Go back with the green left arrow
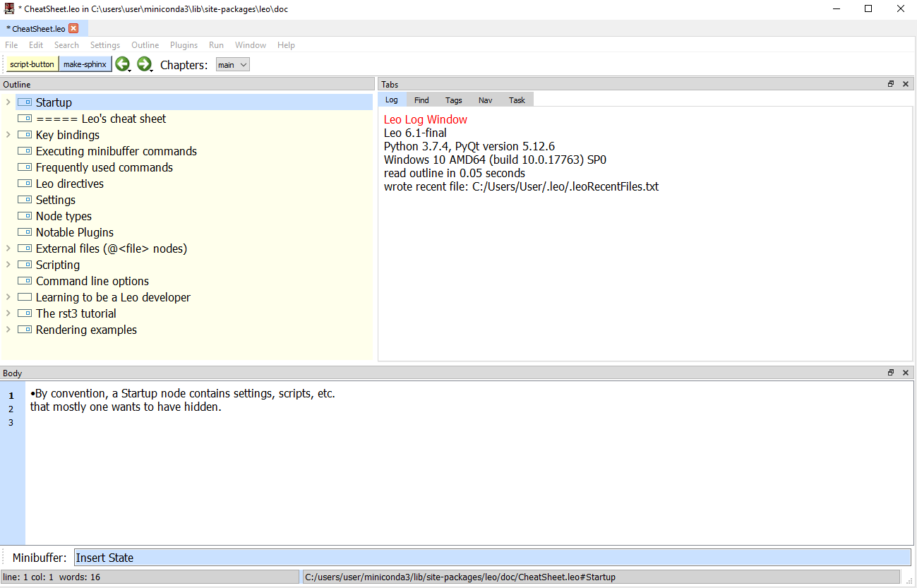The width and height of the screenshot is (917, 588). pyautogui.click(x=122, y=64)
